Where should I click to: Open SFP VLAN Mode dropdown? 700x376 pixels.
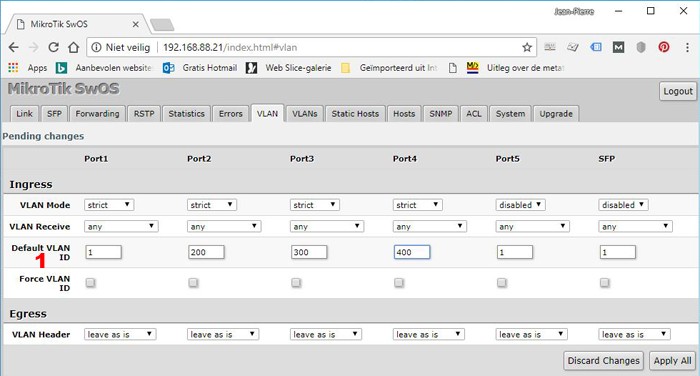tap(623, 205)
